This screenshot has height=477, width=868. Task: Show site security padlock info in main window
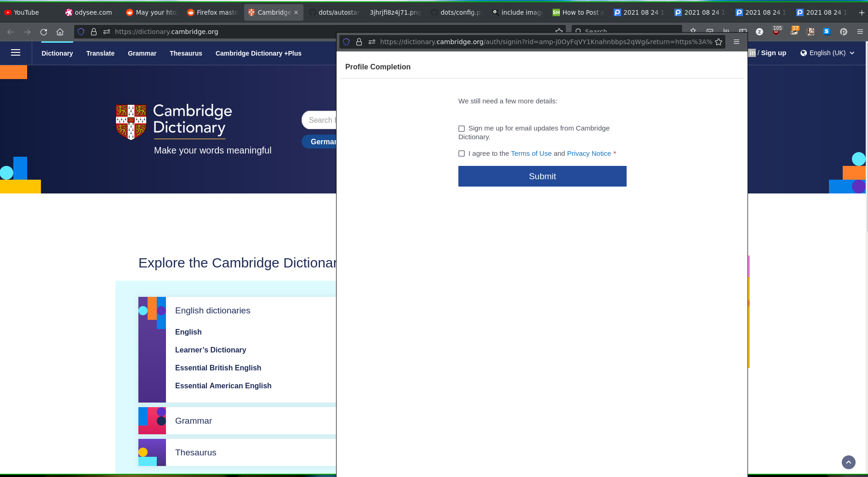(x=94, y=32)
